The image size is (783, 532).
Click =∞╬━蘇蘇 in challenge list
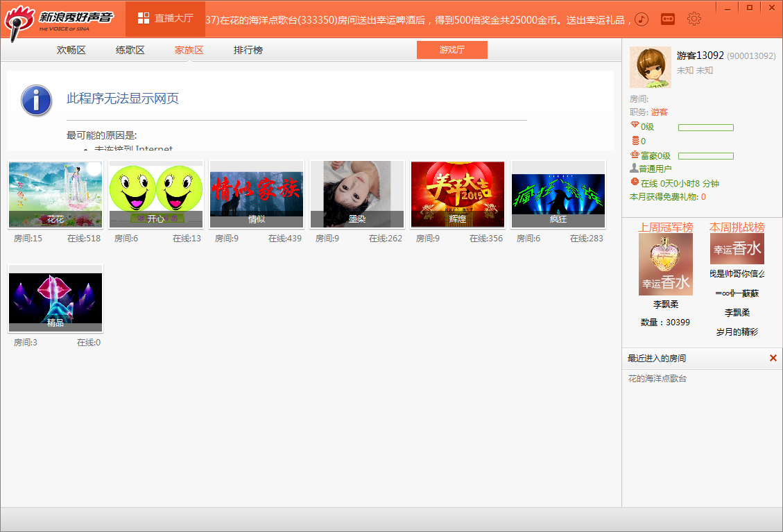click(737, 293)
